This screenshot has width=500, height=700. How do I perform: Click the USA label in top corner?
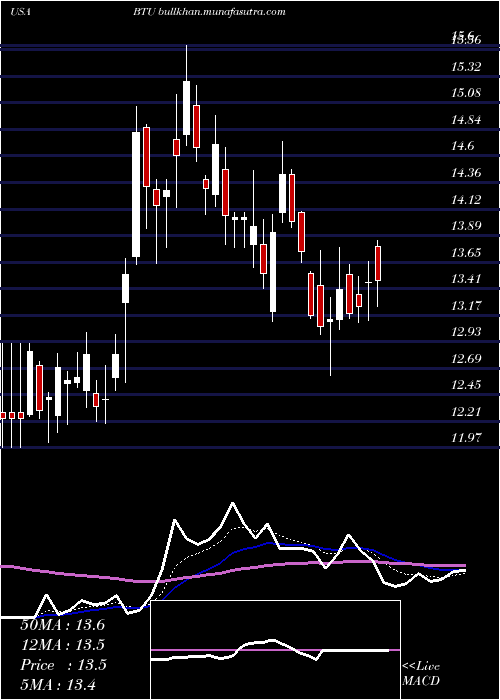tap(21, 12)
